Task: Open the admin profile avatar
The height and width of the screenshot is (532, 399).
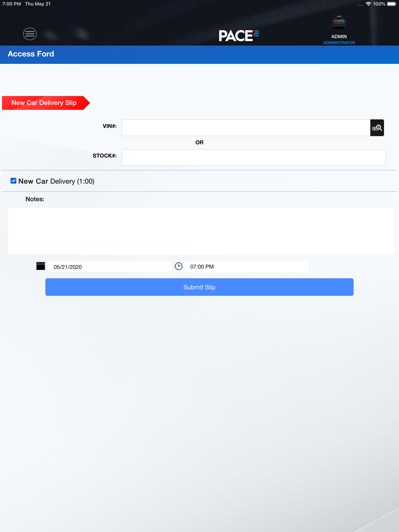Action: (x=339, y=23)
